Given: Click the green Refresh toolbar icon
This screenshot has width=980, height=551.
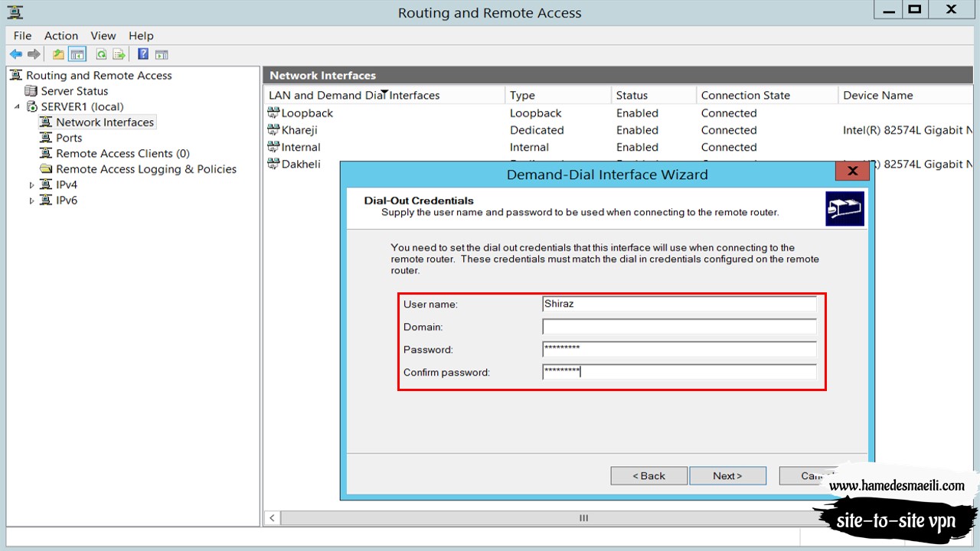Looking at the screenshot, I should pyautogui.click(x=101, y=54).
